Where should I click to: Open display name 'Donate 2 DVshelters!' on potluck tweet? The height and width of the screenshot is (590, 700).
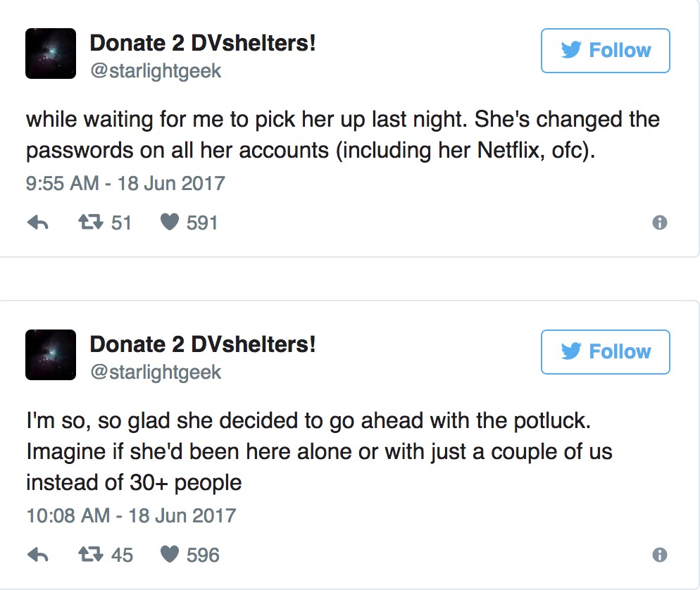click(x=203, y=344)
